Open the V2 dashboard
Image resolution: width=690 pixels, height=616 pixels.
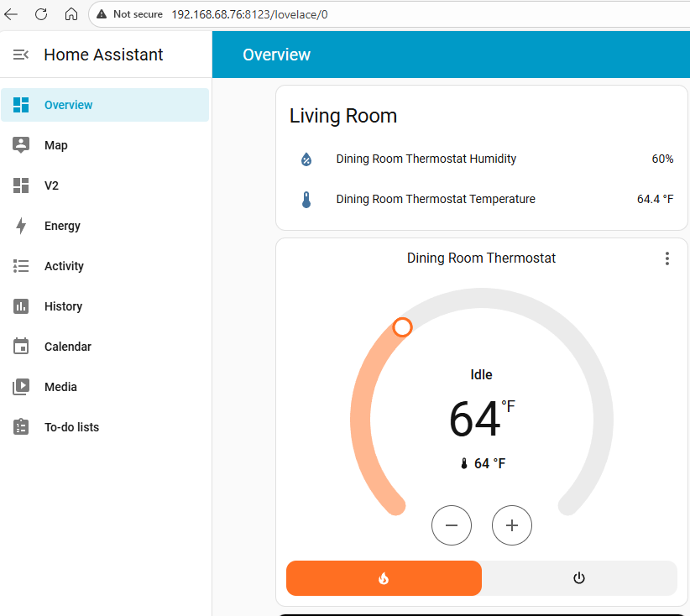(51, 185)
